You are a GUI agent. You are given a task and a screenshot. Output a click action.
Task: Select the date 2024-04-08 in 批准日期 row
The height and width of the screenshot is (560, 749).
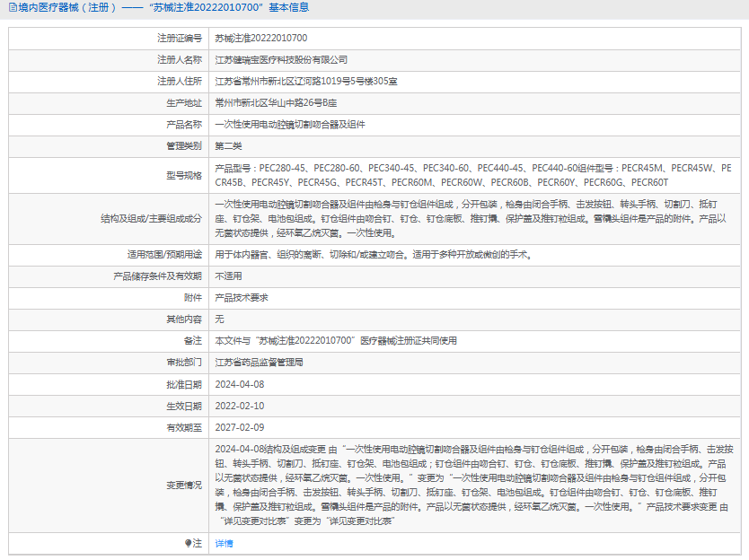point(239,384)
